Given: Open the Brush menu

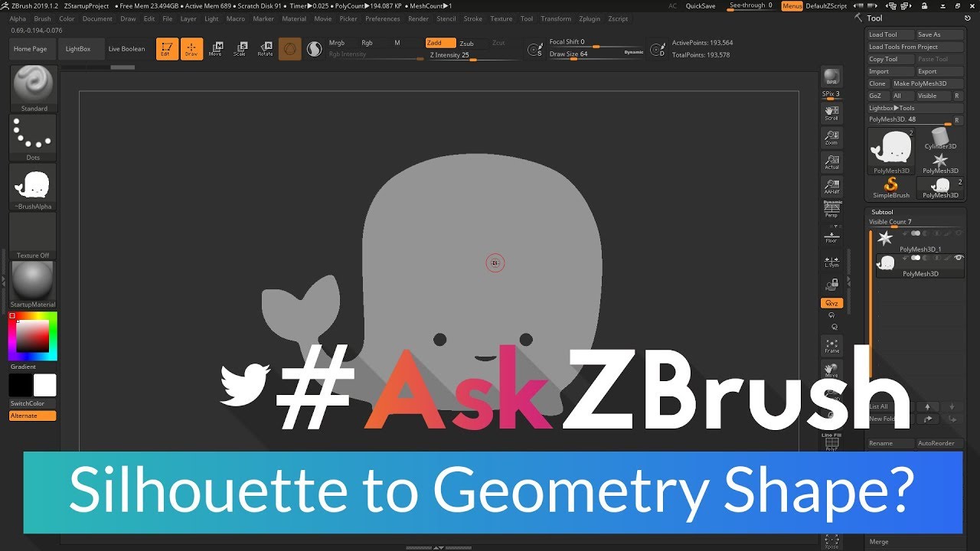Looking at the screenshot, I should click(43, 18).
